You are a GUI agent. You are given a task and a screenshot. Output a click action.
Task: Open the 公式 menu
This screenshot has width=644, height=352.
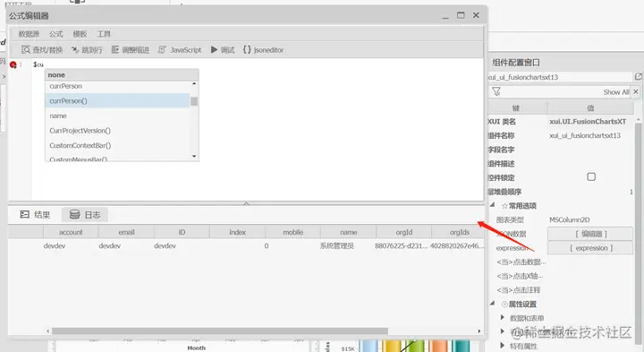56,34
